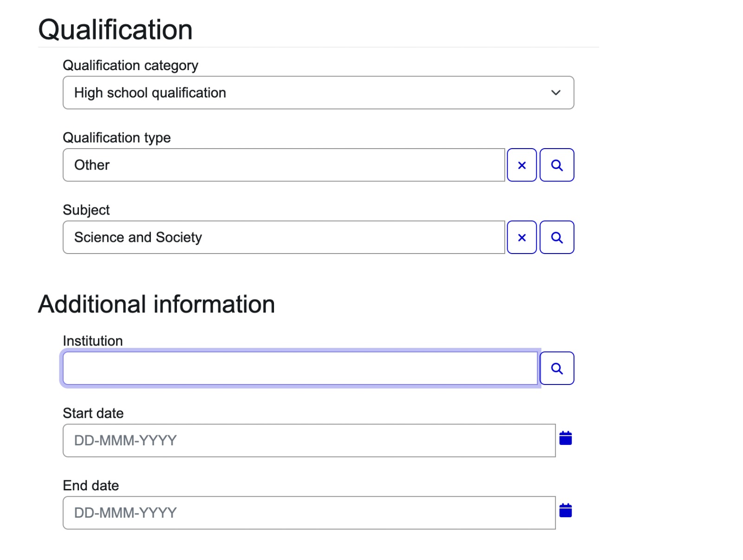Viewport: 743px width, 560px height.
Task: Click into the empty Institution field
Action: click(300, 369)
